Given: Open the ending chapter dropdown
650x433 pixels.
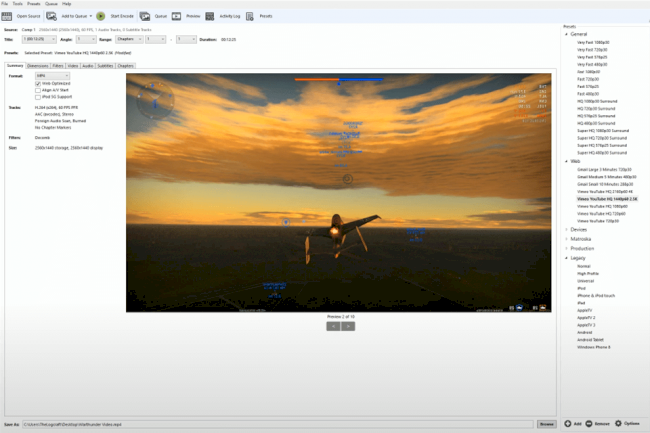Looking at the screenshot, I should 186,39.
